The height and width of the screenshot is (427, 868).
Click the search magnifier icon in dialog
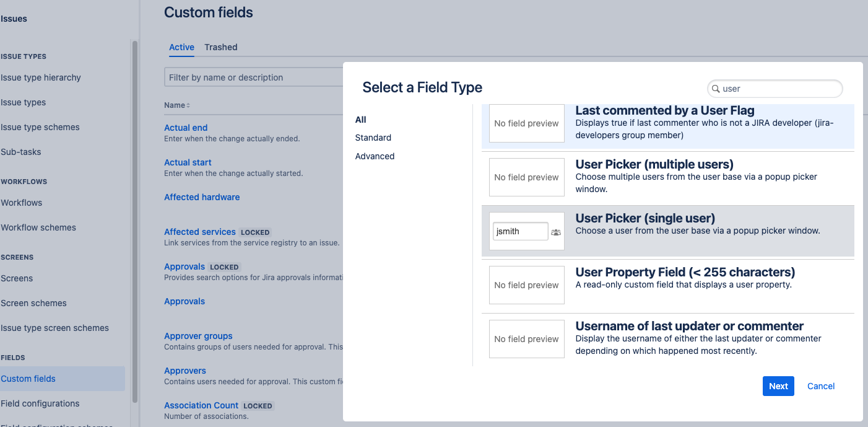point(716,89)
